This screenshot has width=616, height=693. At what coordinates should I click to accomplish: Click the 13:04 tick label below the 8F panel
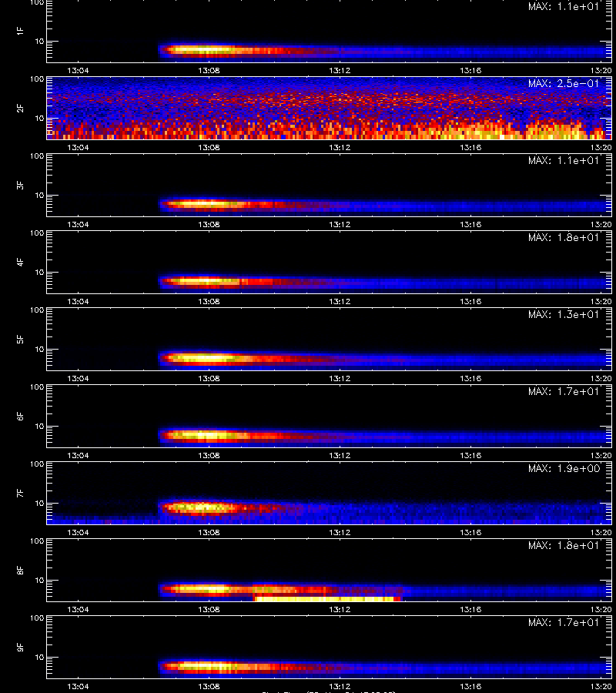tap(78, 610)
